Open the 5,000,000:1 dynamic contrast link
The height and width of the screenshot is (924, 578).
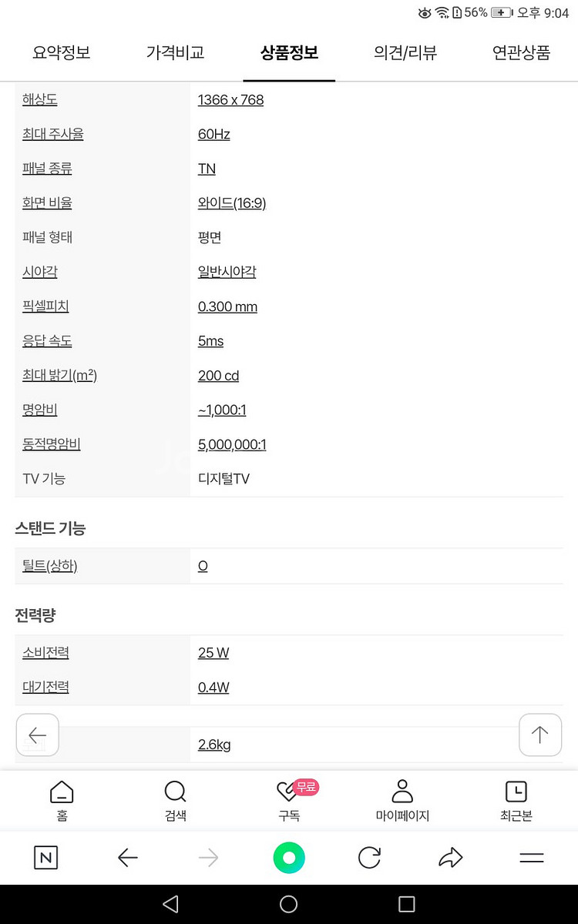click(232, 444)
